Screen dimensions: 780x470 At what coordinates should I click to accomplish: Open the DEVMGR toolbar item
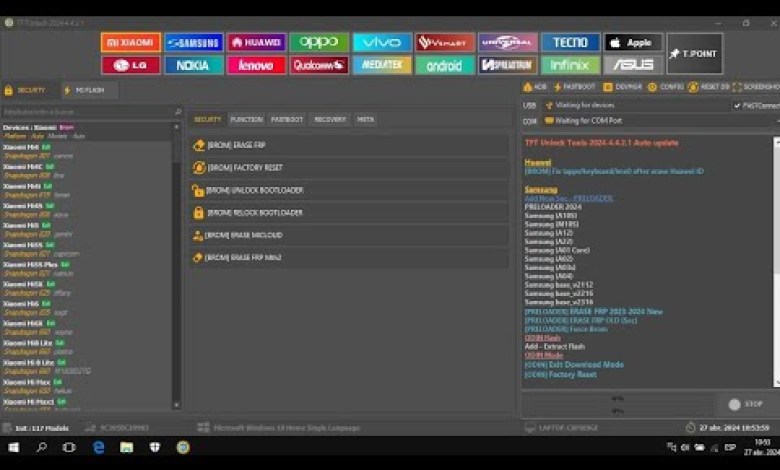[x=622, y=87]
